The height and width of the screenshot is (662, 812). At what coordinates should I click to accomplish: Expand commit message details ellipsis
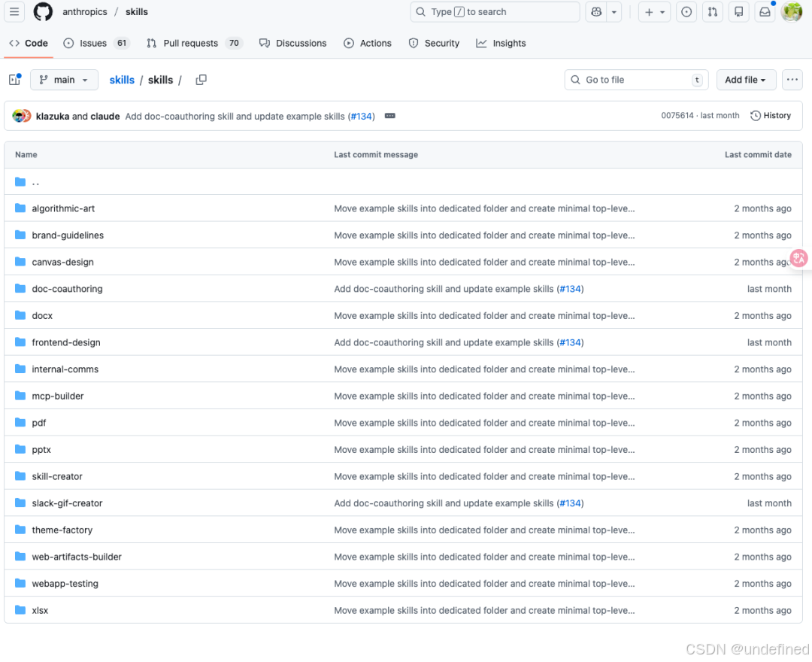point(390,116)
